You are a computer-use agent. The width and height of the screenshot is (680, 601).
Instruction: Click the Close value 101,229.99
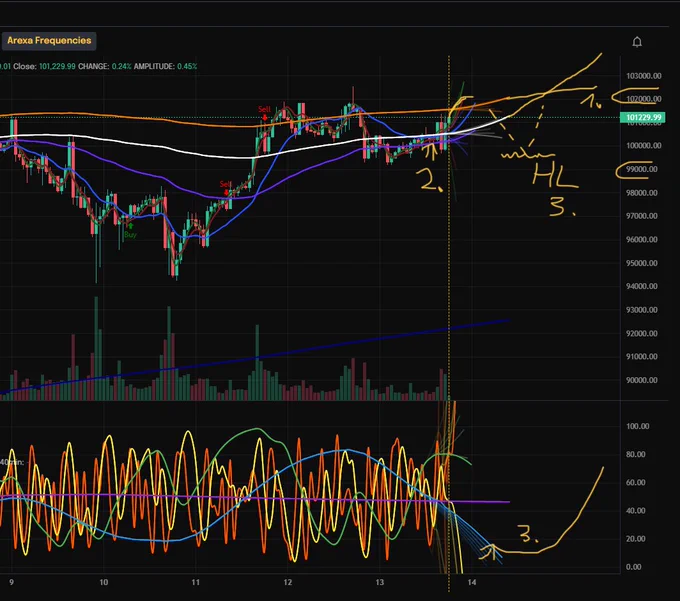point(57,66)
